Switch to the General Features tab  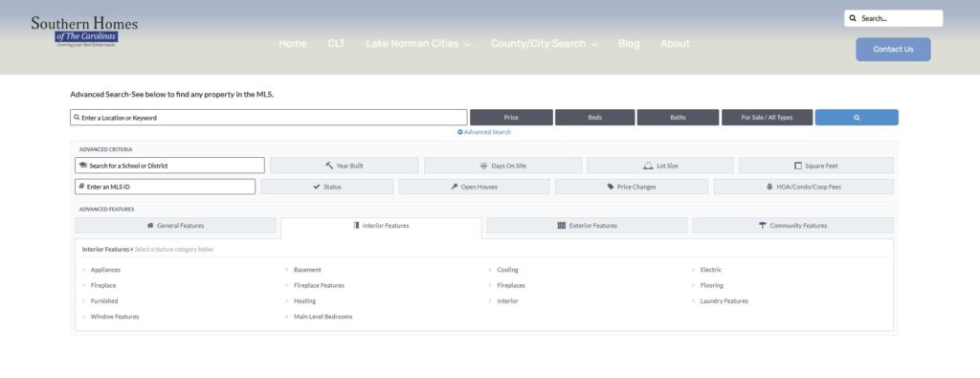tap(175, 226)
